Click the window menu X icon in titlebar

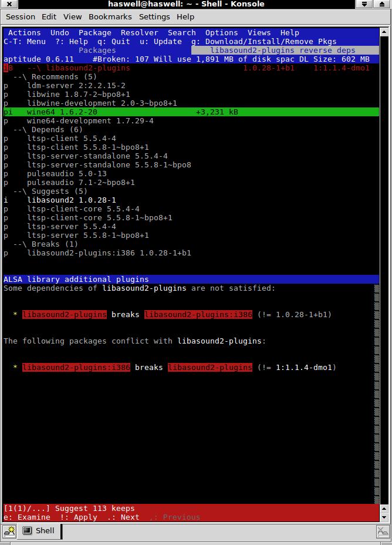coord(9,4)
